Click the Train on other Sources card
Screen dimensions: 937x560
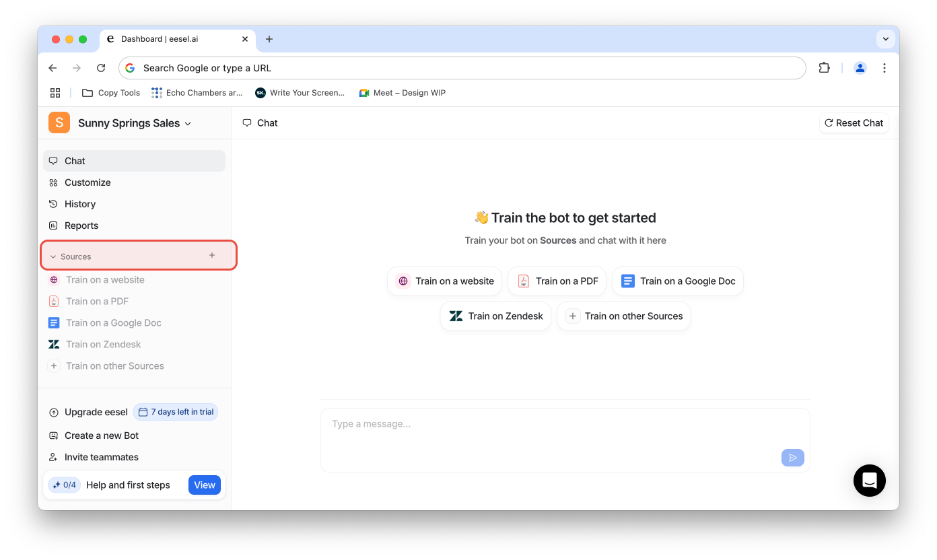[x=624, y=316]
